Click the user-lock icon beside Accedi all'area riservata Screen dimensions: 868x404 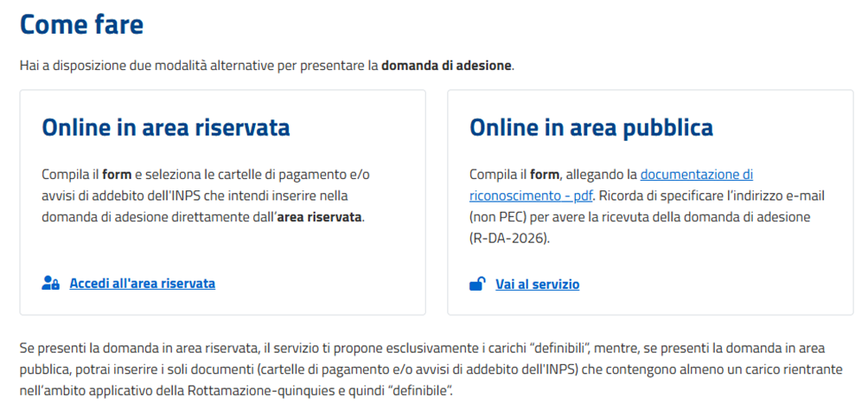click(50, 283)
